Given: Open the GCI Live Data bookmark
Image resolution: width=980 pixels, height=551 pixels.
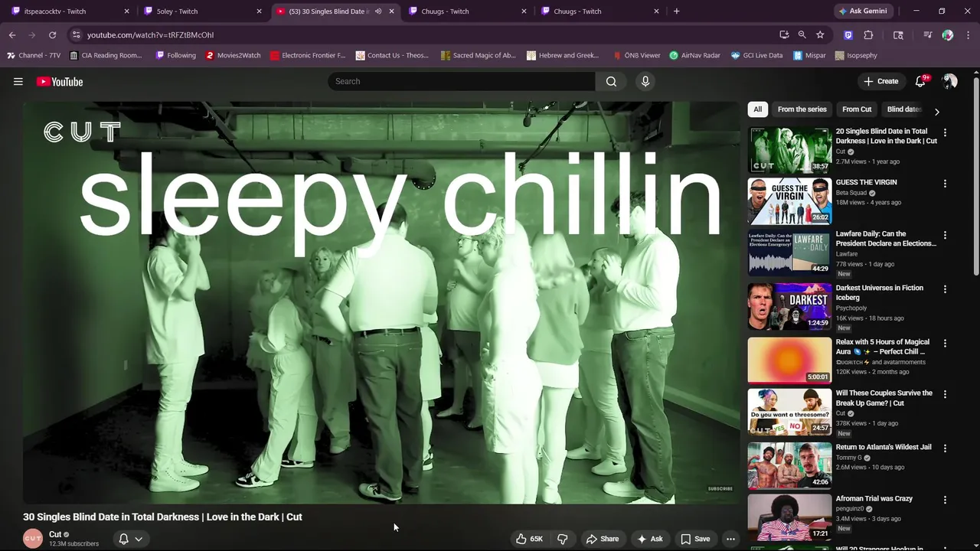Looking at the screenshot, I should click(x=756, y=55).
